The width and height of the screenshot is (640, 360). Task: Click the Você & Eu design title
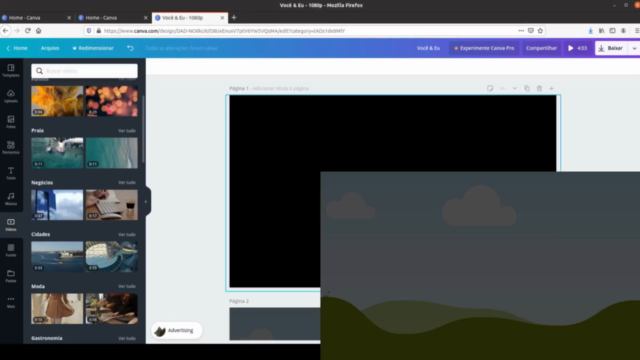coord(428,48)
